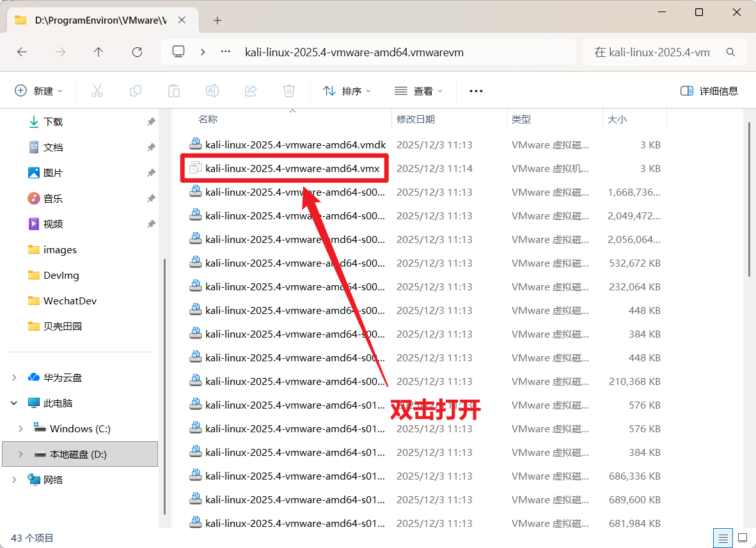Screen dimensions: 756x548
Task: Select kali-linux-2025.4-vmware-amd64.vmx file
Action: pyautogui.click(x=293, y=168)
